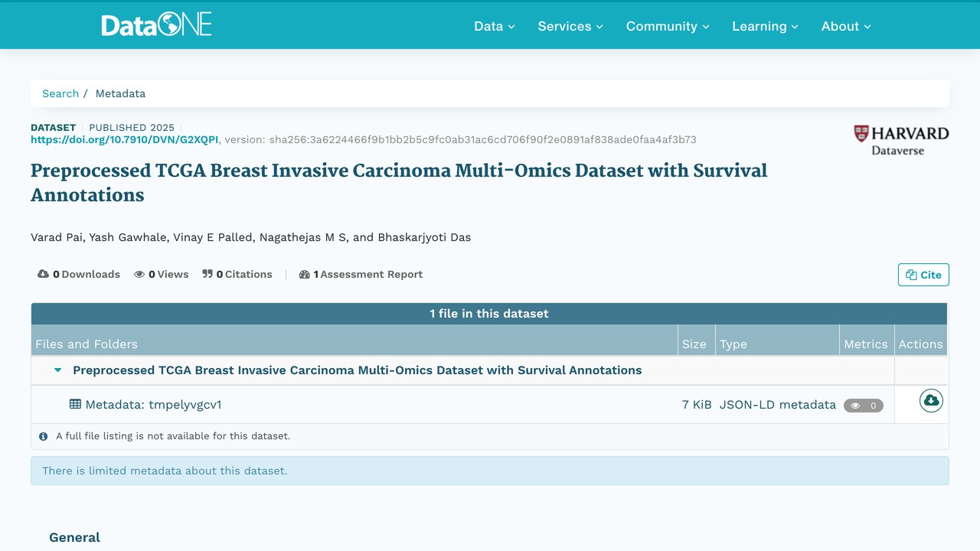Click the download cloud icon for tmpelyvgcv1
Screen dimensions: 980x551
pyautogui.click(x=931, y=400)
